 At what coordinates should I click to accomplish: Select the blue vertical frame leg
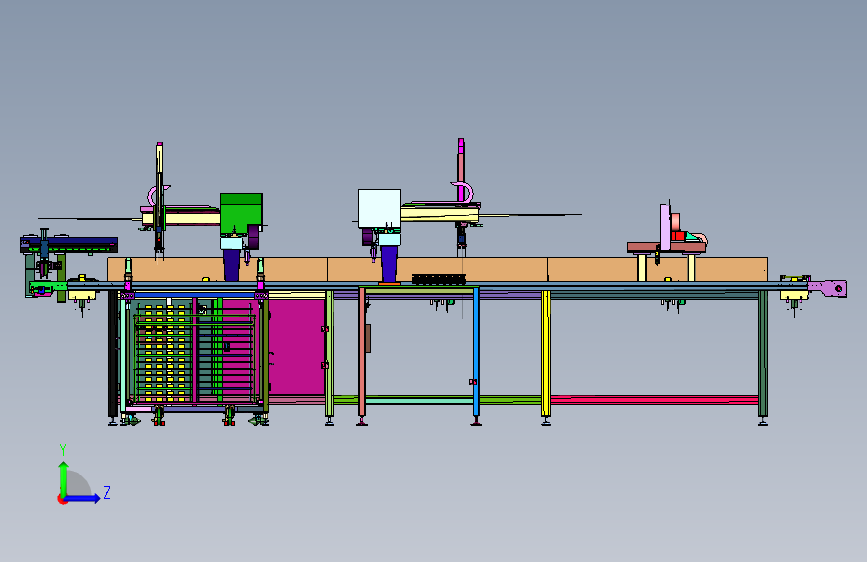click(x=476, y=352)
